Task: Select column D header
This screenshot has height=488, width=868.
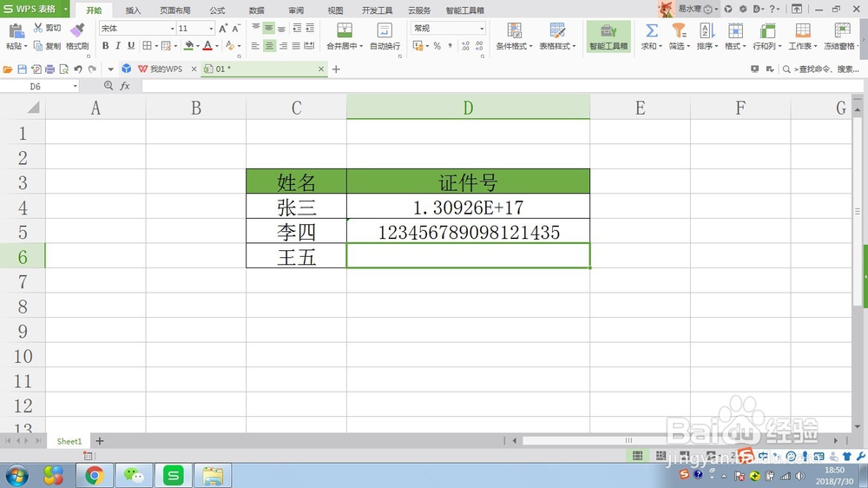Action: click(x=469, y=108)
